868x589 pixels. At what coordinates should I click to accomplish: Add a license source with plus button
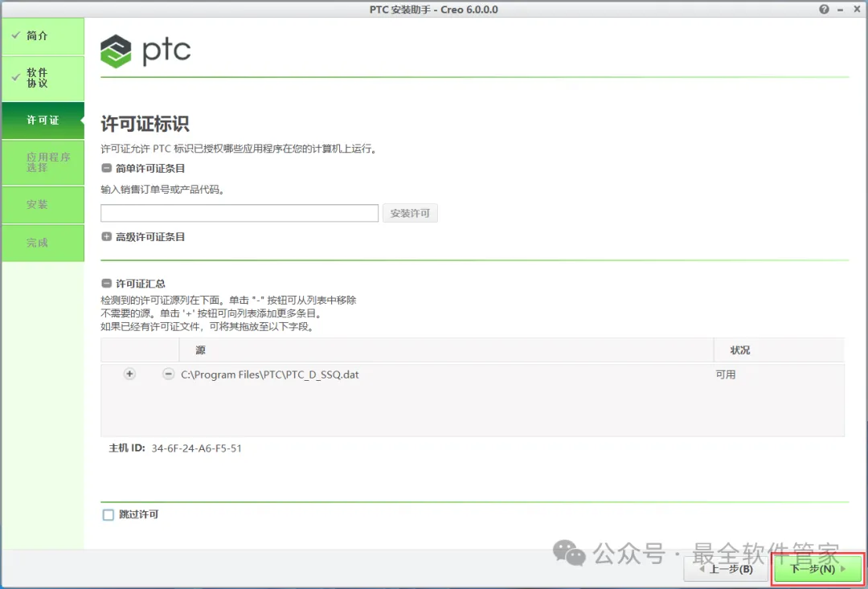coord(129,374)
